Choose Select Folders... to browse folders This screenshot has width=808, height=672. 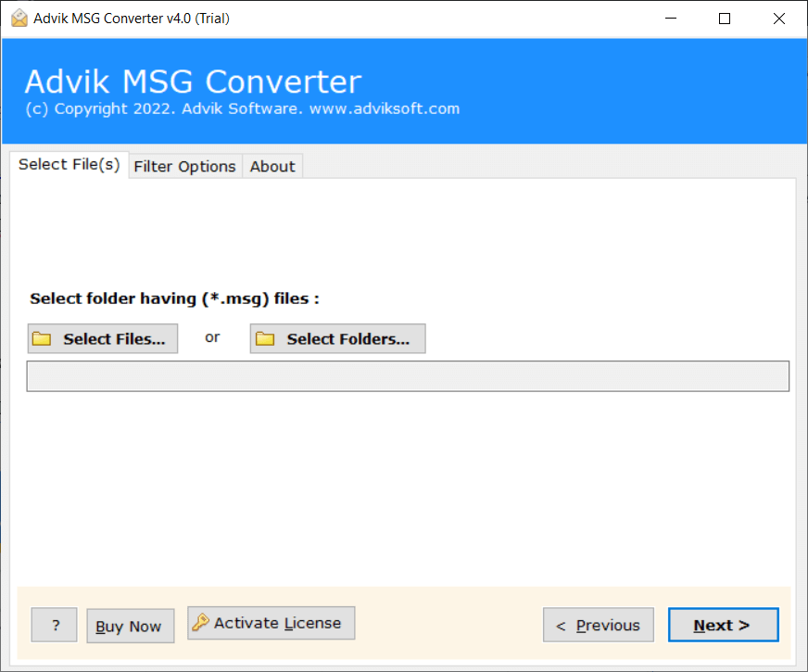pyautogui.click(x=337, y=338)
